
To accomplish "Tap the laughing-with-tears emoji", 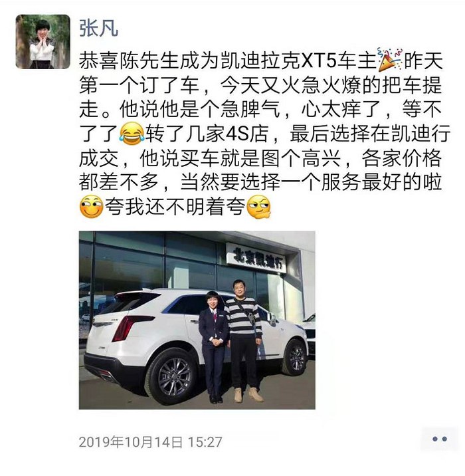I will [x=132, y=133].
